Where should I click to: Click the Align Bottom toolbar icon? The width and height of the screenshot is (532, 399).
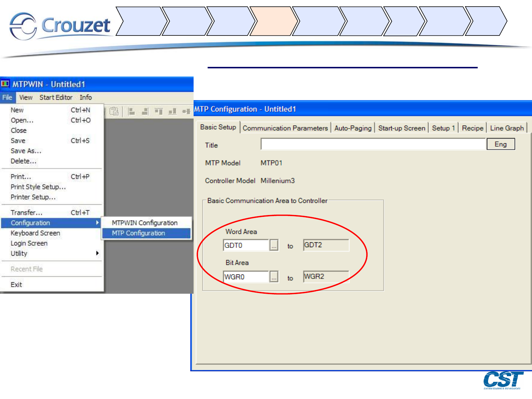(x=172, y=111)
